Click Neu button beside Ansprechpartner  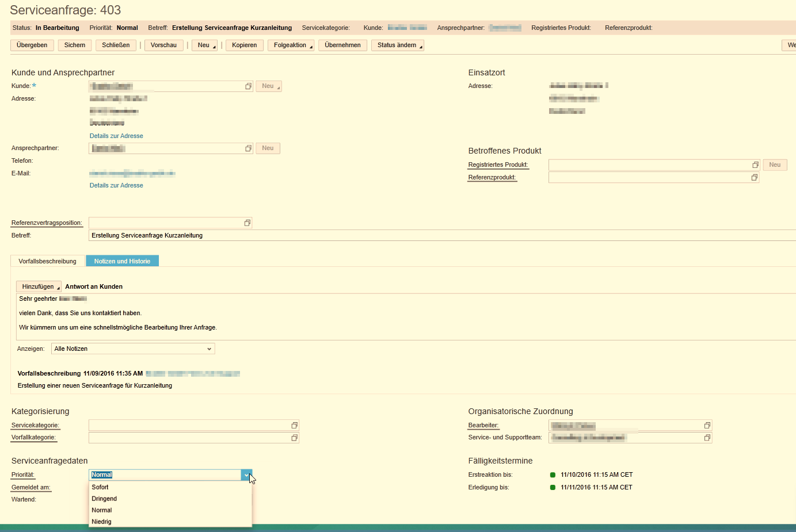[x=268, y=148]
